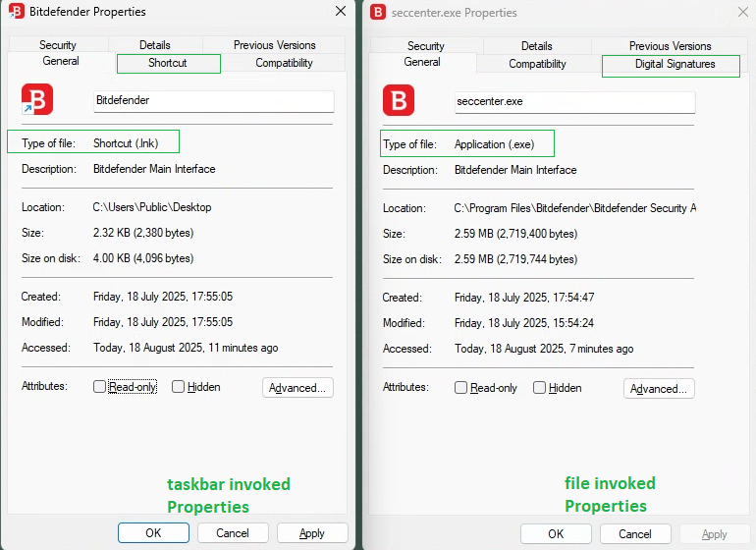Close the Bitdefender Properties window
This screenshot has height=550, width=756.
[x=341, y=11]
